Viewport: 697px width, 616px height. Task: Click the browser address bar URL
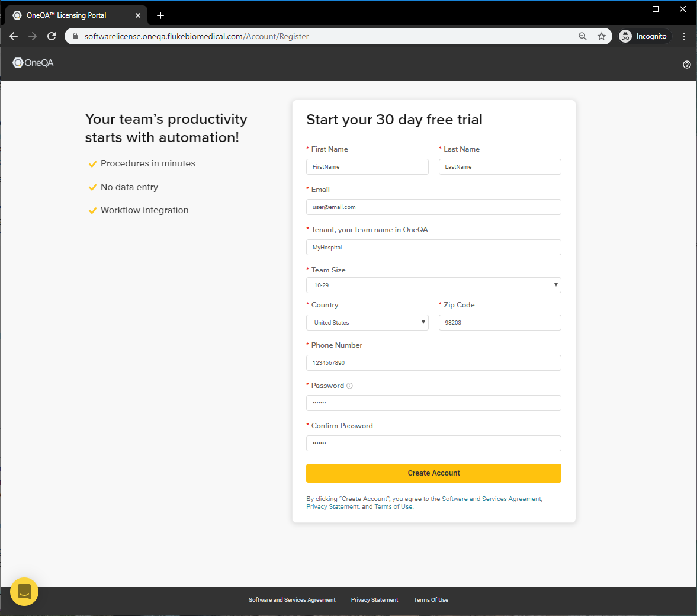(x=197, y=37)
